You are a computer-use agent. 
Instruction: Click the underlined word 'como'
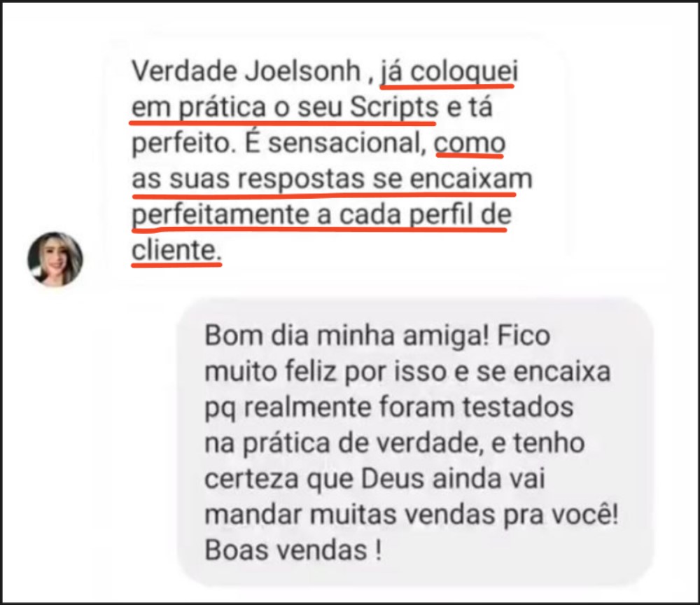(470, 144)
